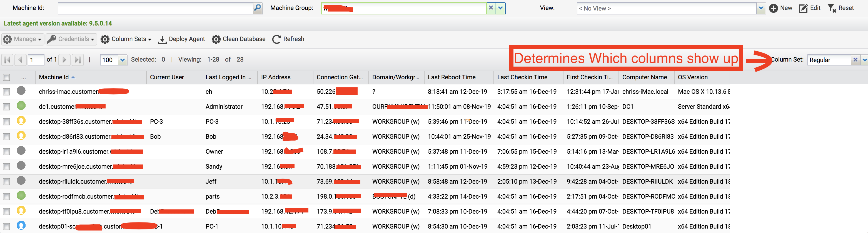868x233 pixels.
Task: Select 'chriss-iMac.local' computer name cell
Action: coord(645,92)
